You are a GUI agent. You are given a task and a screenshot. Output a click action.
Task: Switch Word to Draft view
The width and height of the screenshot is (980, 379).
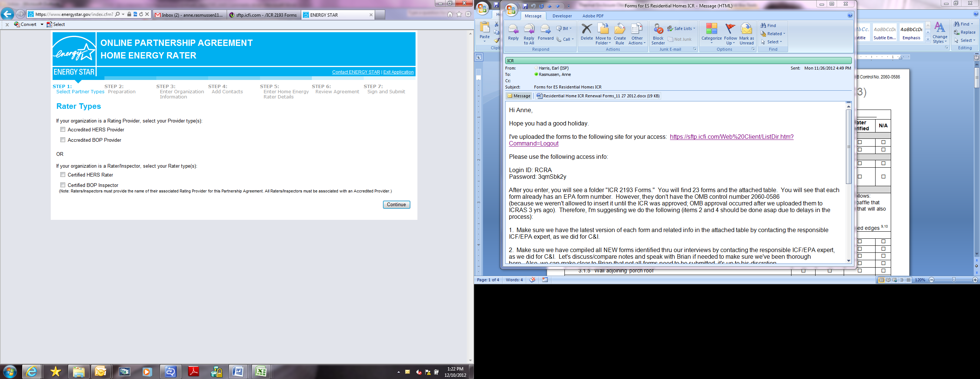909,280
